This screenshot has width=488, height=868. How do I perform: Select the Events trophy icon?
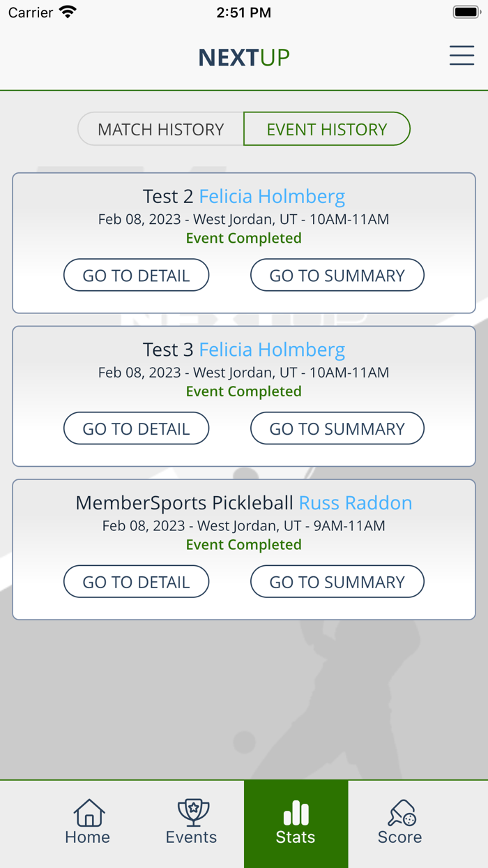[x=191, y=812]
